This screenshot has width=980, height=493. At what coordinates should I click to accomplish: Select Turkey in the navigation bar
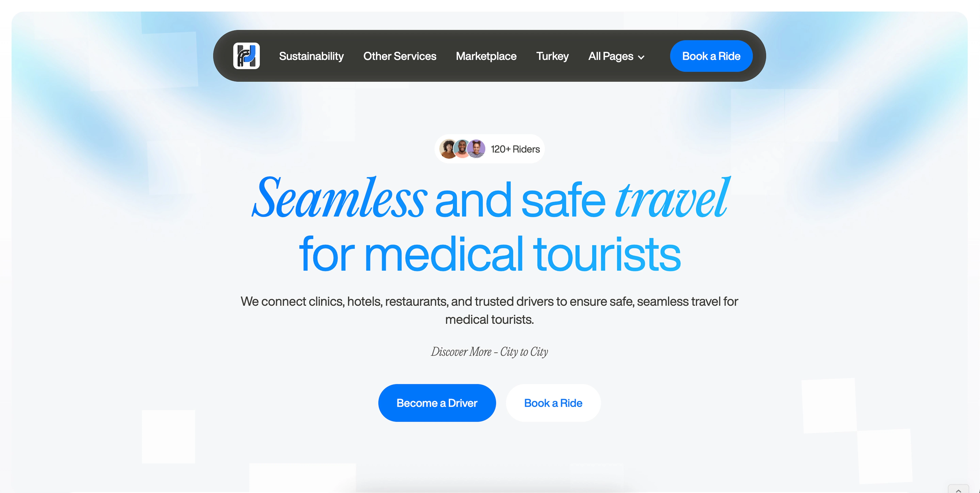[x=552, y=56]
